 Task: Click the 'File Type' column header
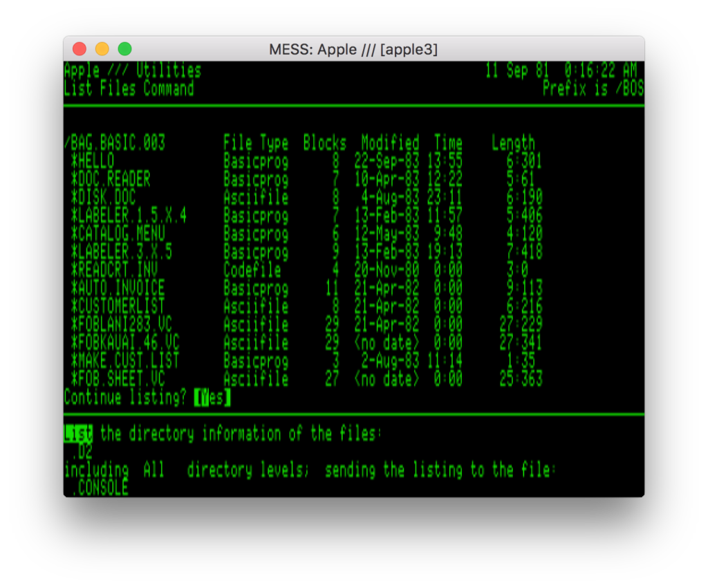tap(256, 143)
